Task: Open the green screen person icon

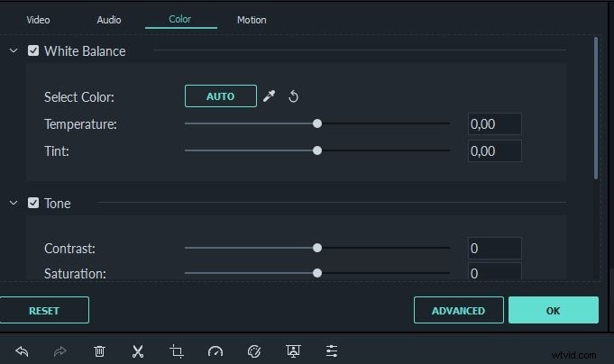Action: point(293,351)
